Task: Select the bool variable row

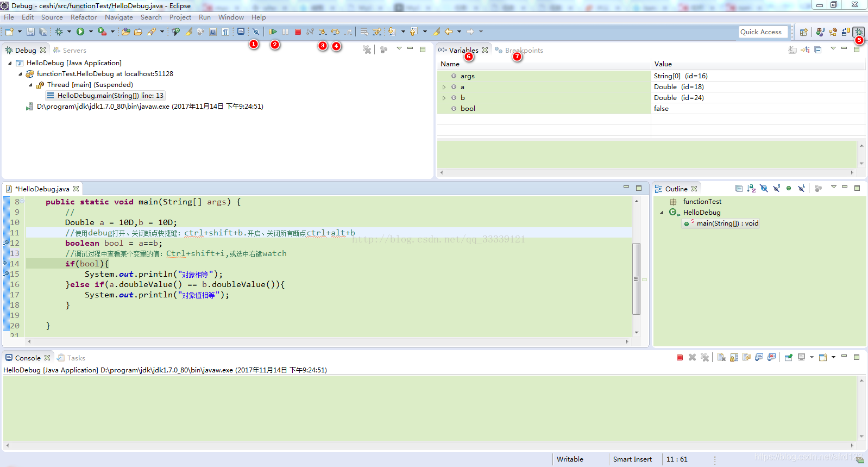Action: click(x=651, y=109)
